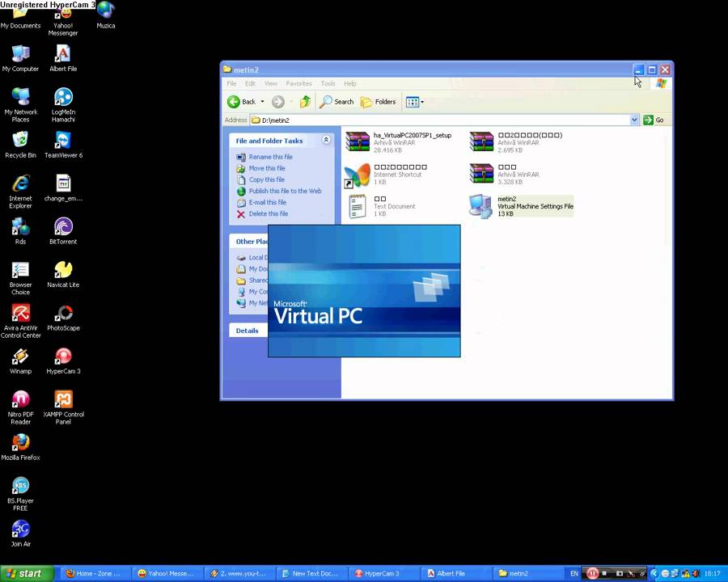Image resolution: width=728 pixels, height=582 pixels.
Task: Select ha_VirtualPC2007SP1_setup archive file
Action: [398, 142]
